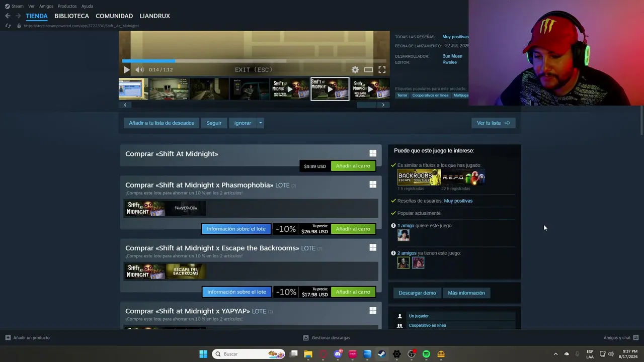Click the Seguir button

pyautogui.click(x=214, y=123)
